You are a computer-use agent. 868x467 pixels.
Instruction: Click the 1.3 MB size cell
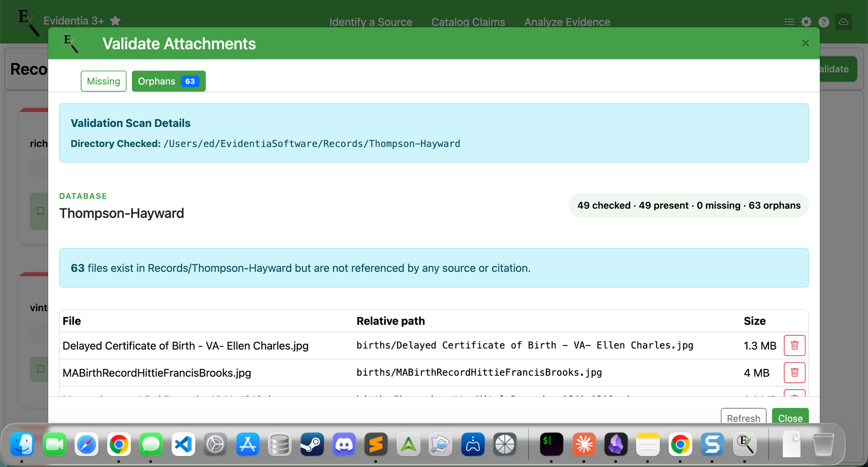click(x=760, y=346)
